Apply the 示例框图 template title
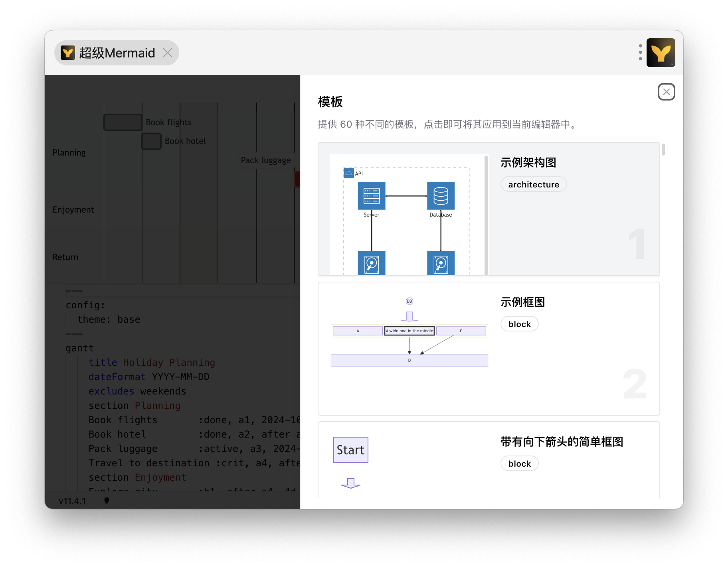Viewport: 728px width, 568px height. coord(522,302)
